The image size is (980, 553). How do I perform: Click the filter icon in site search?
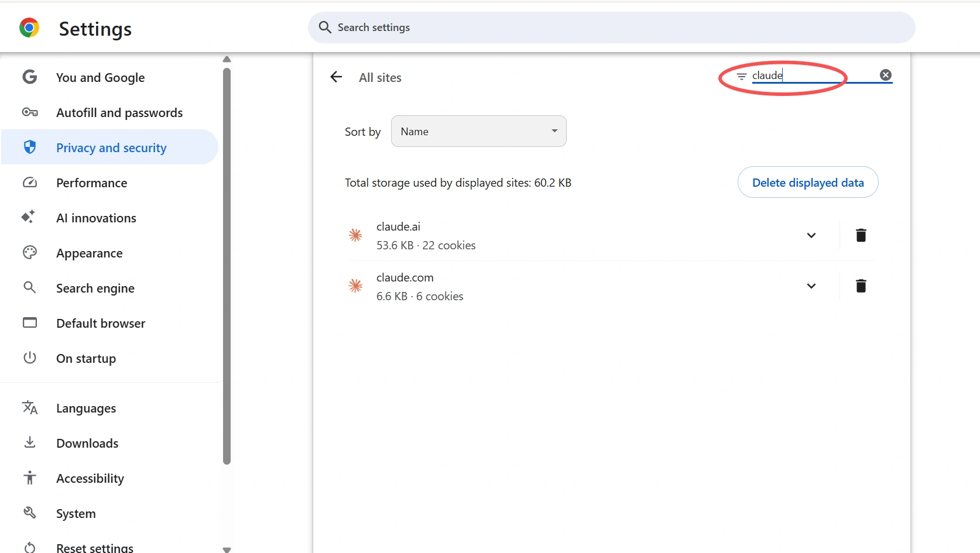[741, 77]
